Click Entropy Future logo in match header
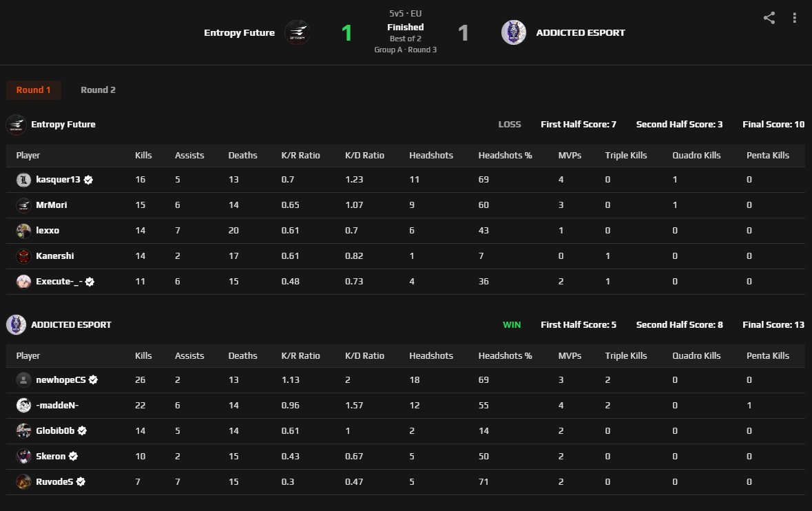Screen dimensions: 812x511 [x=298, y=32]
